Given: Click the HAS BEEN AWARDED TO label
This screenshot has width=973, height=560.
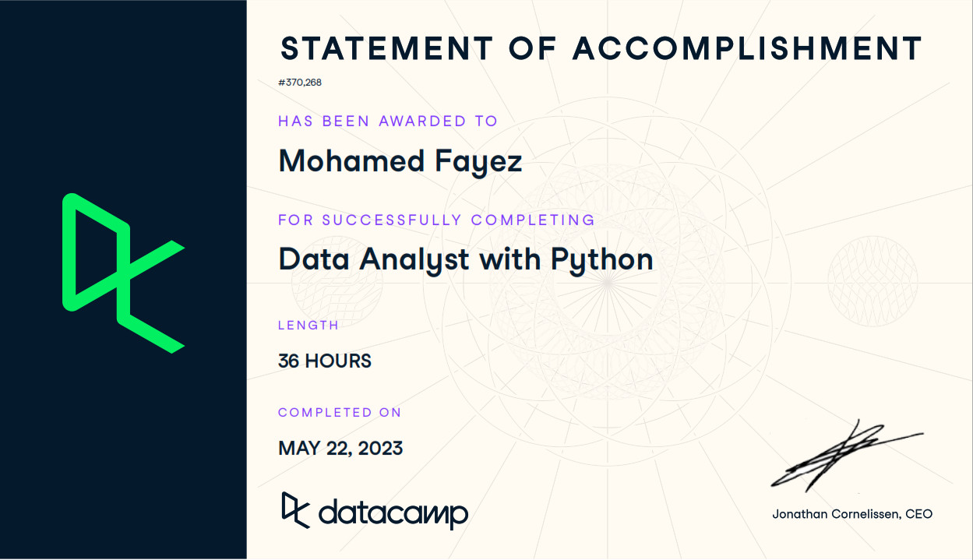Looking at the screenshot, I should click(x=388, y=121).
